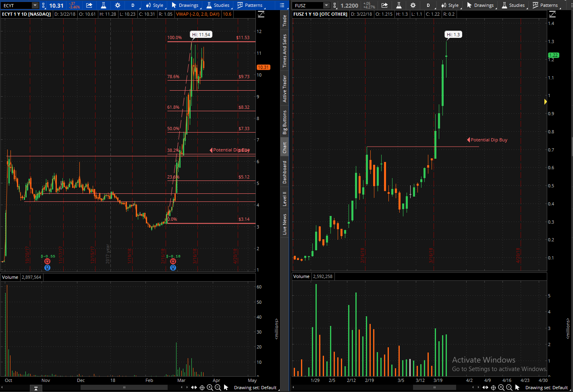Open the Big Buttons side tab

point(284,122)
